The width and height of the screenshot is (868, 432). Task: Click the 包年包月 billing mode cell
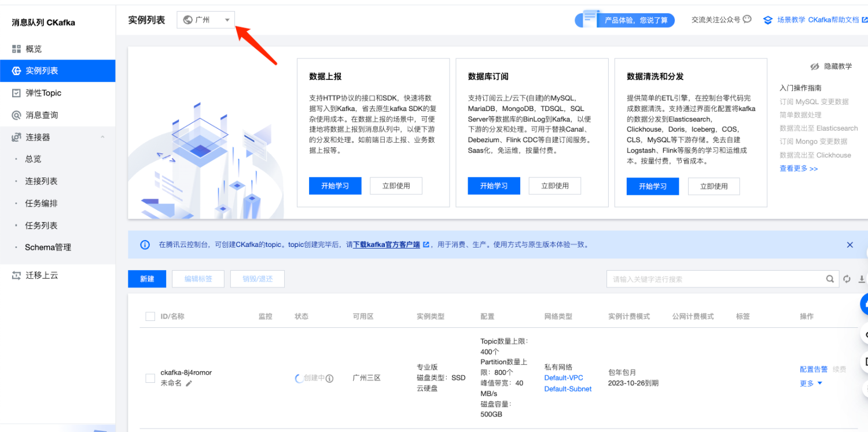[622, 372]
